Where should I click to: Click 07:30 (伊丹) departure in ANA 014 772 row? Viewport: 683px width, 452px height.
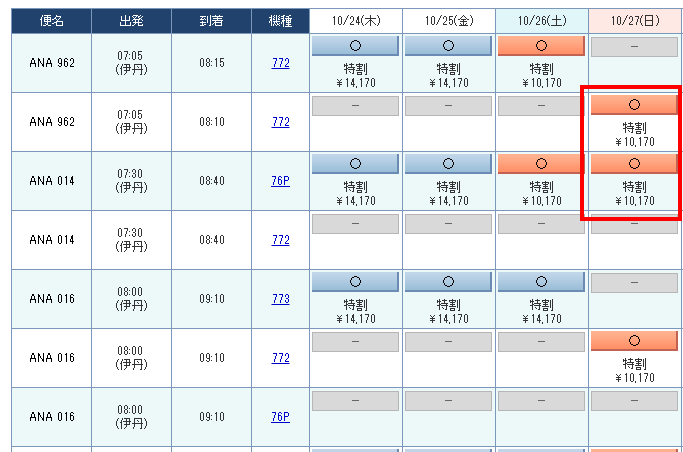coord(131,240)
